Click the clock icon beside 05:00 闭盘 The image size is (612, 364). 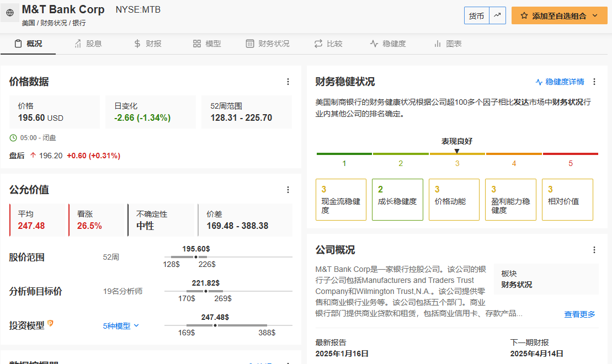tap(13, 138)
